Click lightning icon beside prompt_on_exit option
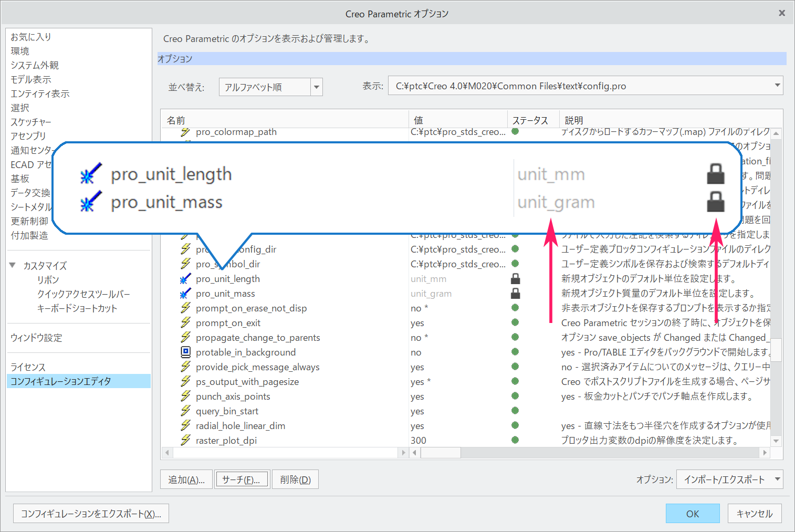Viewport: 795px width, 532px height. (x=185, y=323)
